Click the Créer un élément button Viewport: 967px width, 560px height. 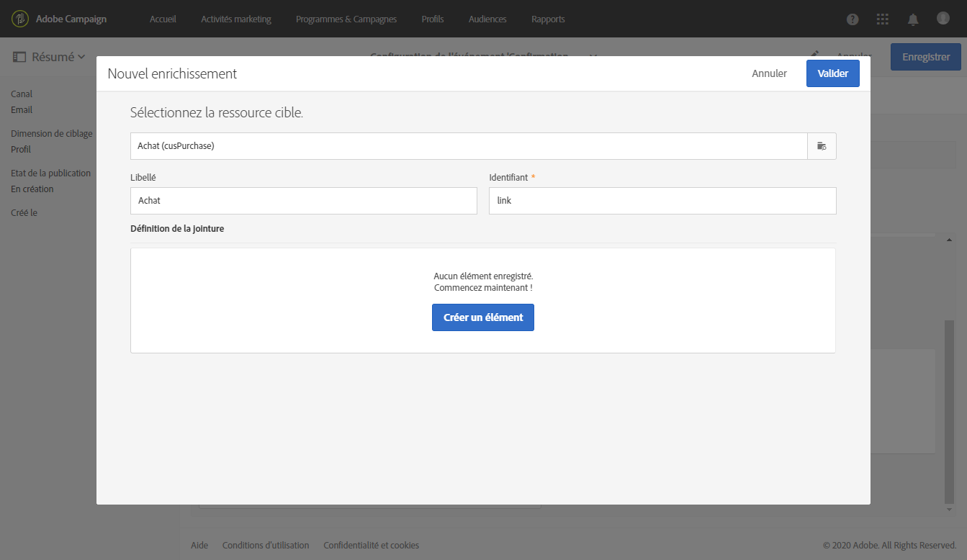pos(483,317)
